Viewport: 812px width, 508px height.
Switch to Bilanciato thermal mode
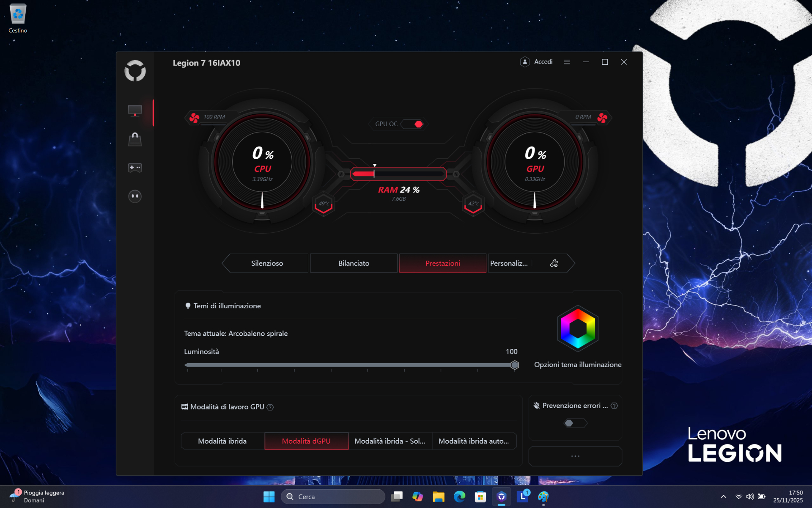[x=354, y=263]
